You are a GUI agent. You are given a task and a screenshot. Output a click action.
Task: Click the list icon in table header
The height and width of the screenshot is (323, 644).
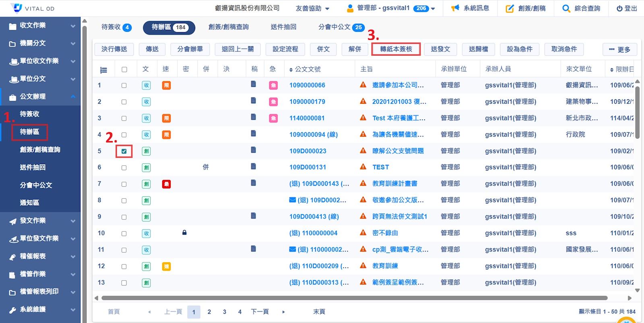pyautogui.click(x=103, y=70)
